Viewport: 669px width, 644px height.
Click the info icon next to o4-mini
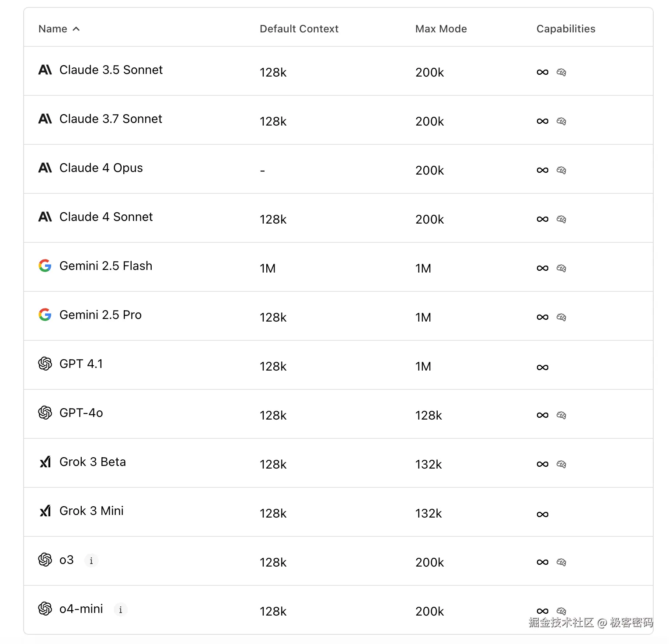pos(120,609)
